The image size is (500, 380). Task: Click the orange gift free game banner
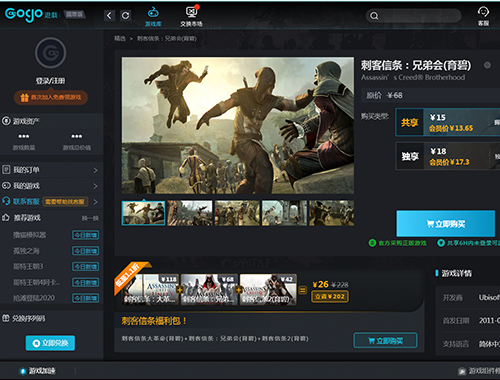[x=51, y=97]
